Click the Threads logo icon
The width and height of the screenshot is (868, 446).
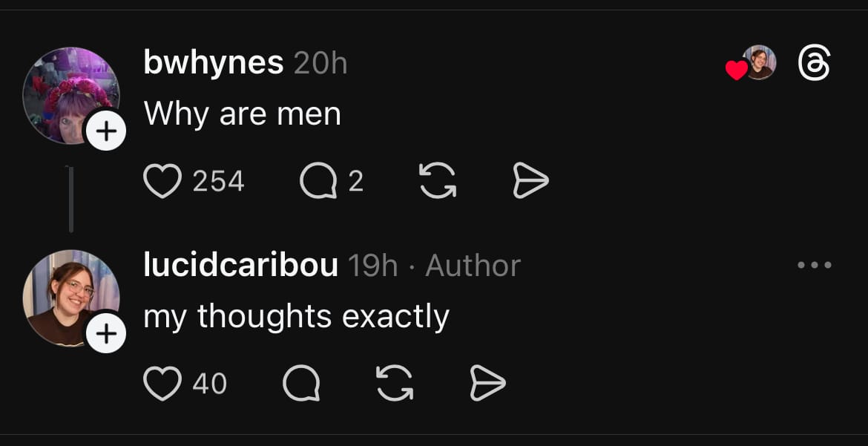(814, 62)
